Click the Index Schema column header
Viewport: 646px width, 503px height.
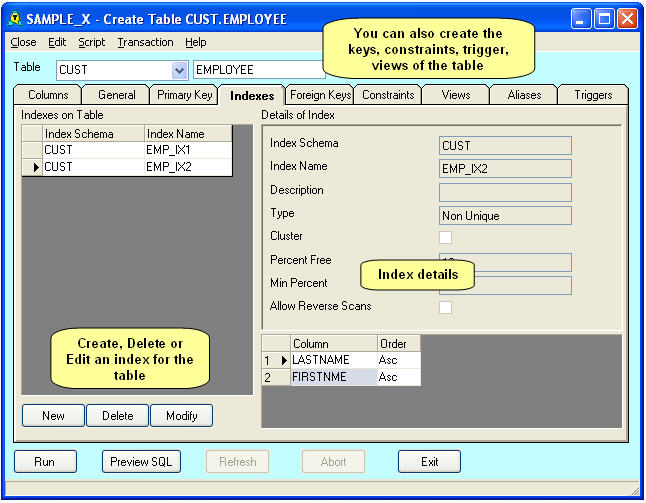pyautogui.click(x=94, y=134)
